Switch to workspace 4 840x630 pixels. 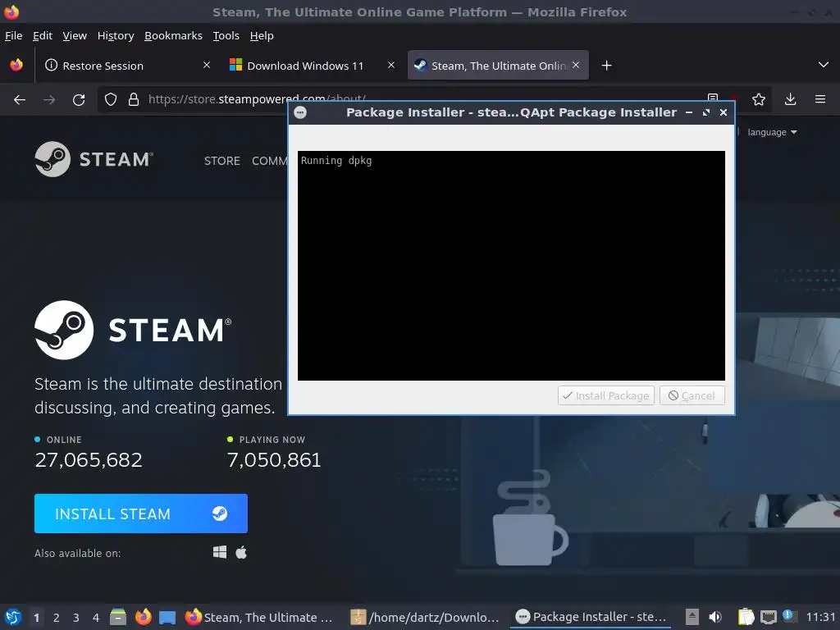click(96, 618)
